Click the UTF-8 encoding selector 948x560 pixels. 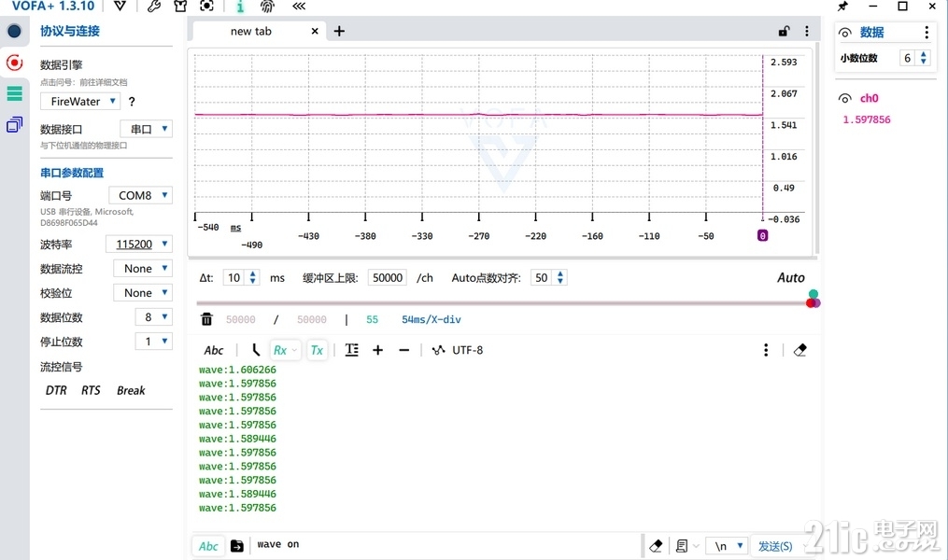coord(457,350)
